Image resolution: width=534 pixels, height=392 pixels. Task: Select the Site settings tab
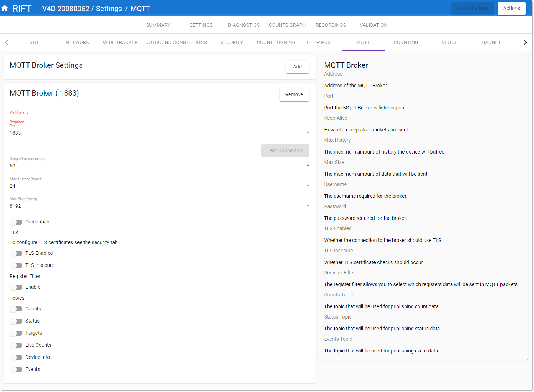(35, 42)
